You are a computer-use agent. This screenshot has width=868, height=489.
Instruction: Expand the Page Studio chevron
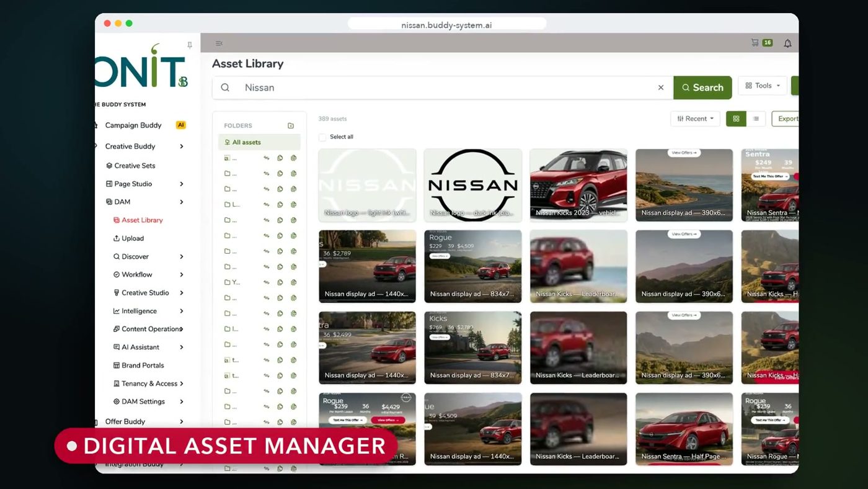[x=182, y=184]
